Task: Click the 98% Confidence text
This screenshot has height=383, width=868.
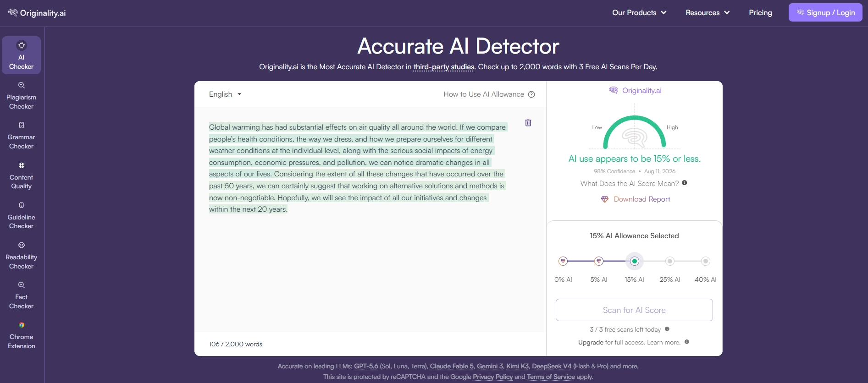Action: (614, 171)
